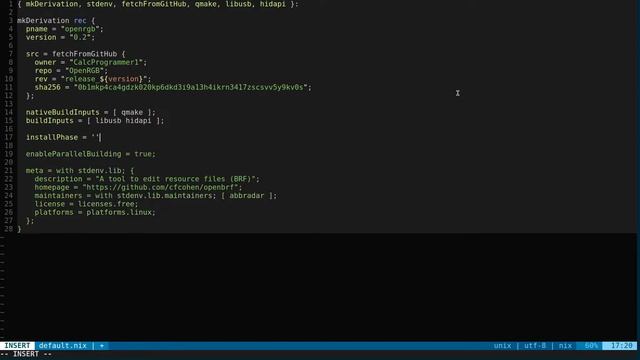This screenshot has width=640, height=360.
Task: Click the sha256 hash string
Action: pyautogui.click(x=191, y=87)
